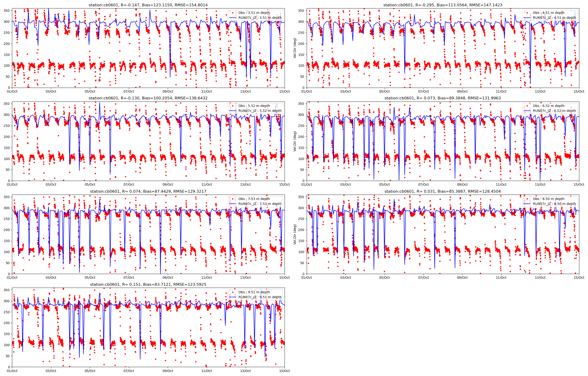Click 01/Oct tick under the 8.50 m plot

click(306, 278)
